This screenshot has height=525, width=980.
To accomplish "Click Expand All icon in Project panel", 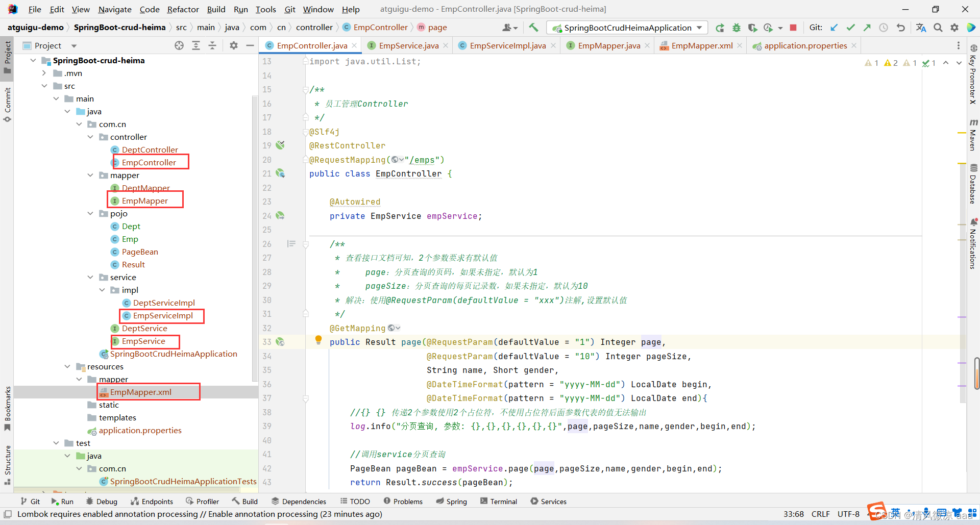I will pos(196,45).
